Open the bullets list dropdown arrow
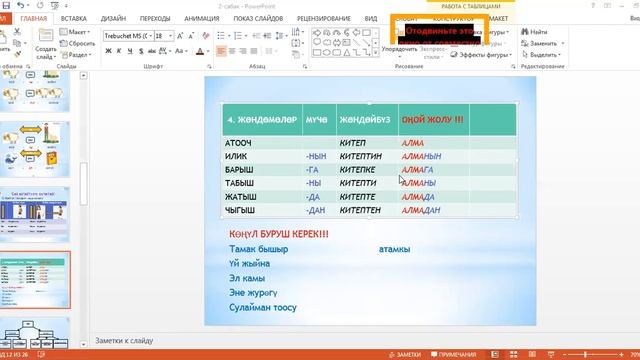640x360 pixels. coord(229,36)
